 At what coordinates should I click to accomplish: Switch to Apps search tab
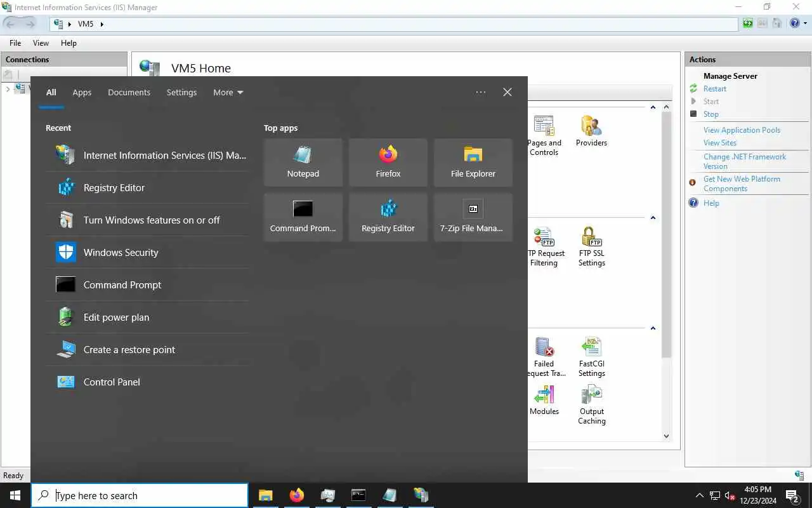tap(82, 92)
